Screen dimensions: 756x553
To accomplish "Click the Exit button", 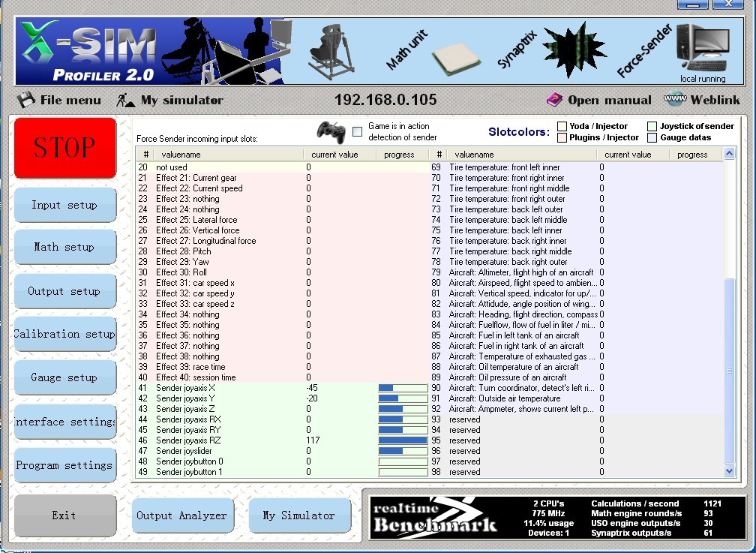I will [x=65, y=515].
